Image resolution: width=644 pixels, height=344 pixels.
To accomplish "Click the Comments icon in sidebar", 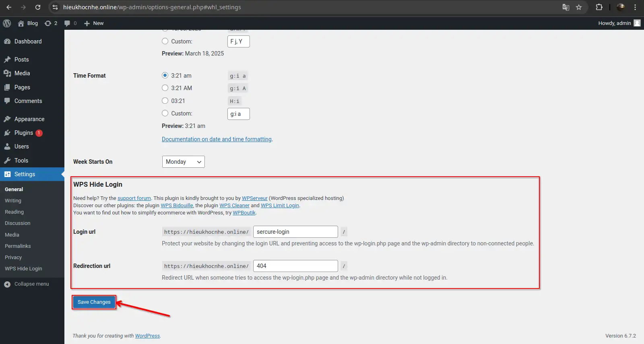I will 7,101.
